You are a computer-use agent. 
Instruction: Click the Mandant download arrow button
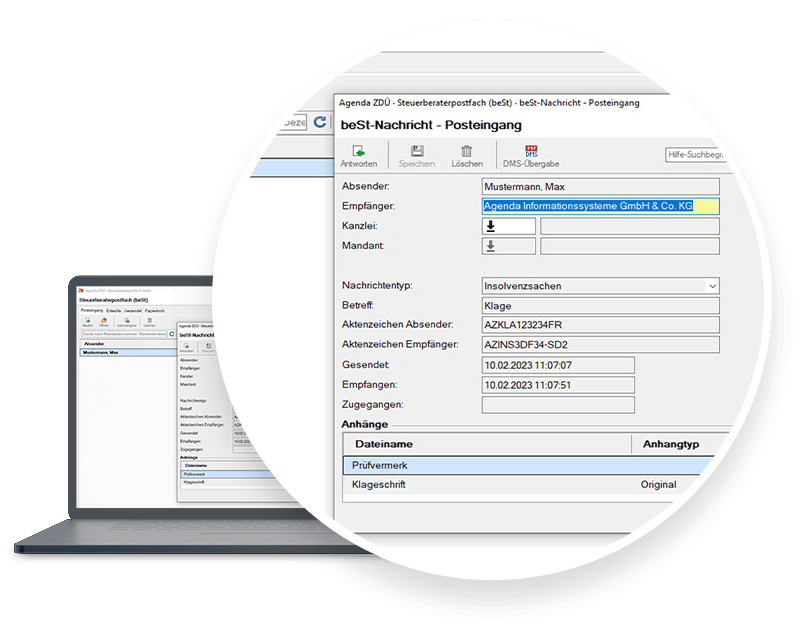point(508,246)
